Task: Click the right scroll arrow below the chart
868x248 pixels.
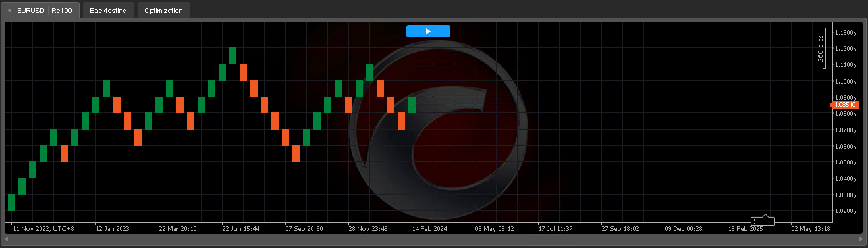Action: coord(862,239)
